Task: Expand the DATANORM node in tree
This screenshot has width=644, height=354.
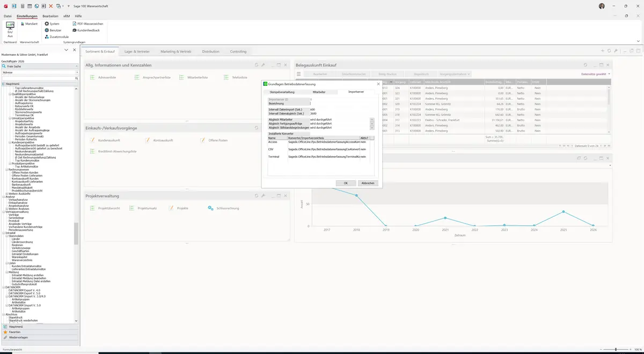Action: (x=3, y=287)
